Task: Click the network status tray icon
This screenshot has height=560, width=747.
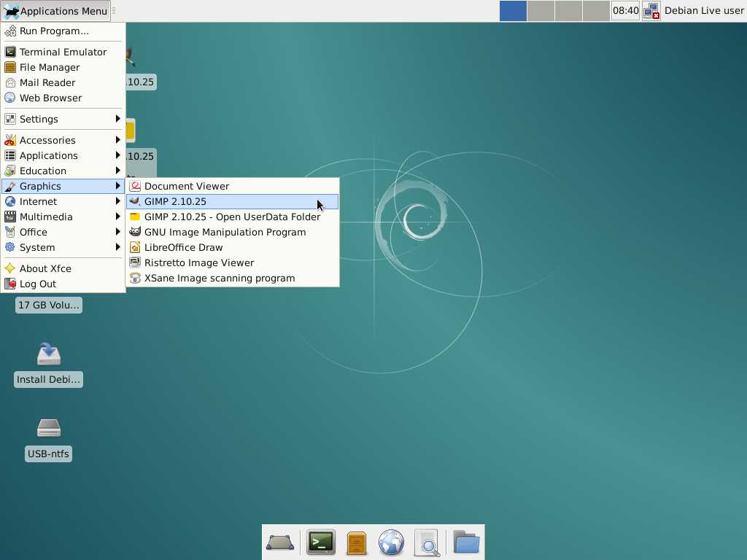Action: [651, 11]
